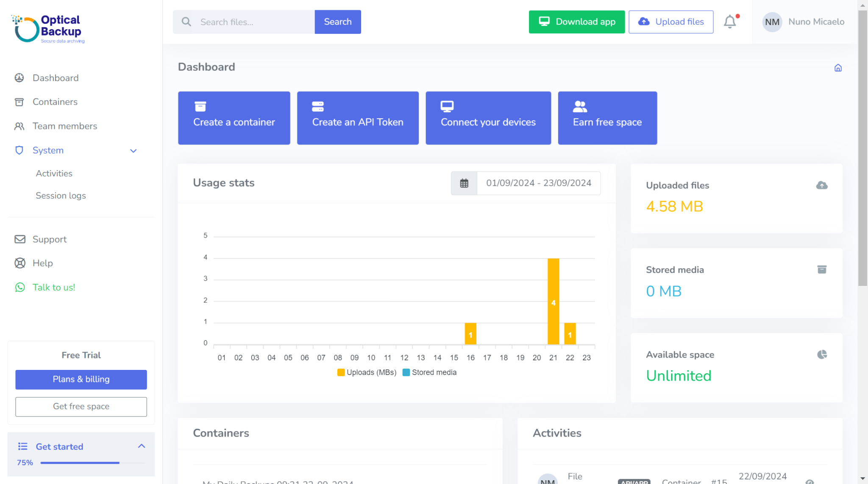Screen dimensions: 868x484
Task: Click the Download app button
Action: [x=576, y=22]
